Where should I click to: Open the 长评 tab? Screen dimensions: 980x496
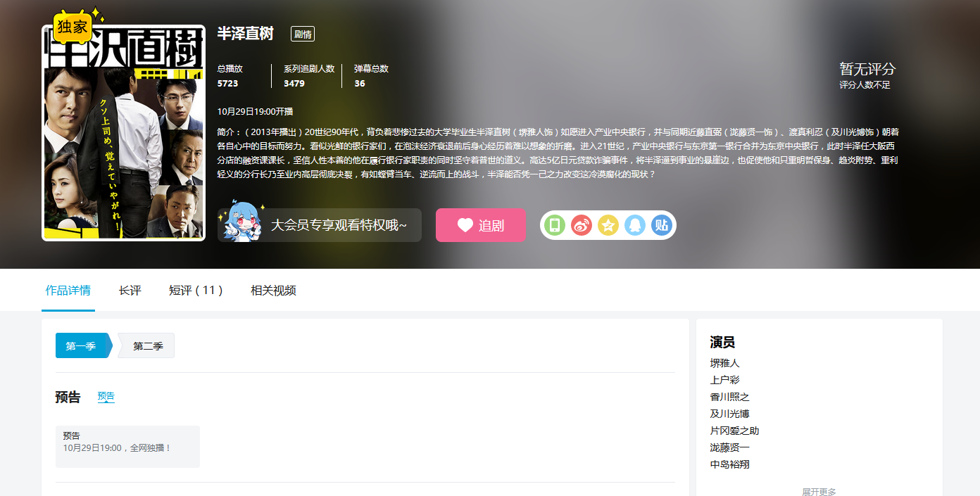[130, 291]
